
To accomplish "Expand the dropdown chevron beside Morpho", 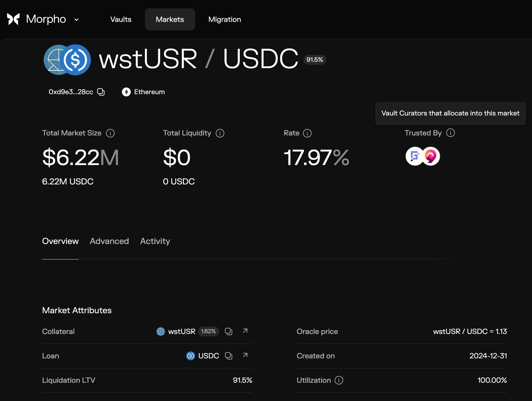I will [76, 19].
